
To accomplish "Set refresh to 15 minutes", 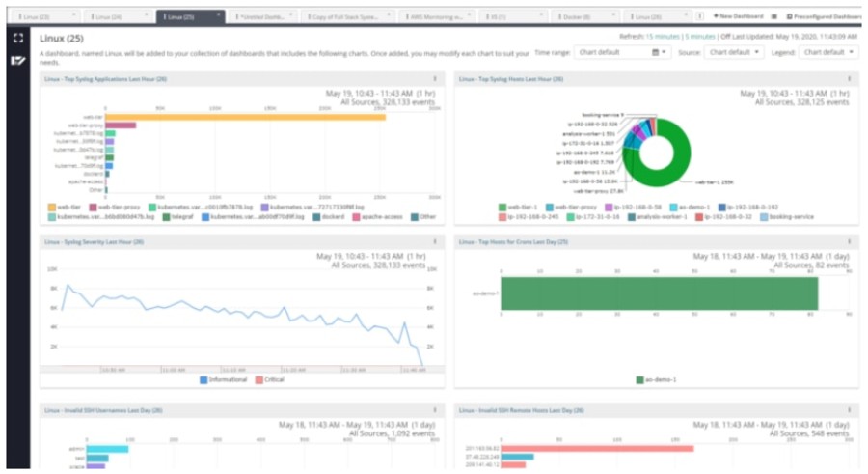I will [663, 37].
